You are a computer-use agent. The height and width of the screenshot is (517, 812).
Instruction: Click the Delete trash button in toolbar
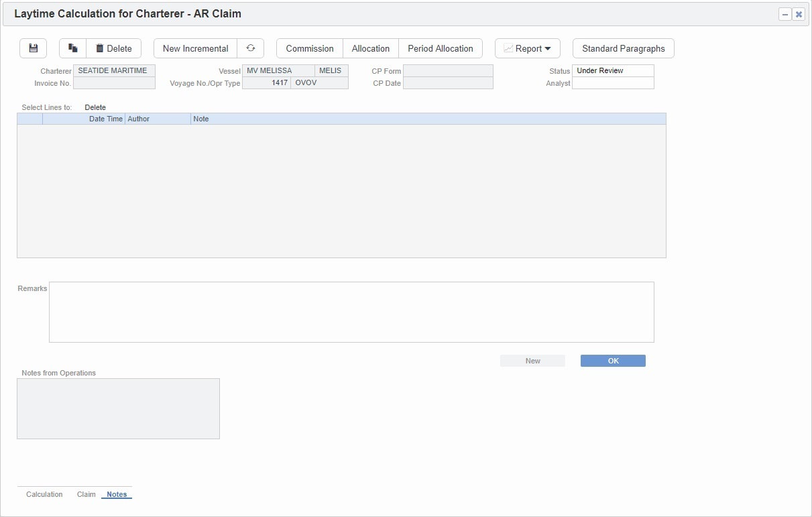[x=113, y=48]
